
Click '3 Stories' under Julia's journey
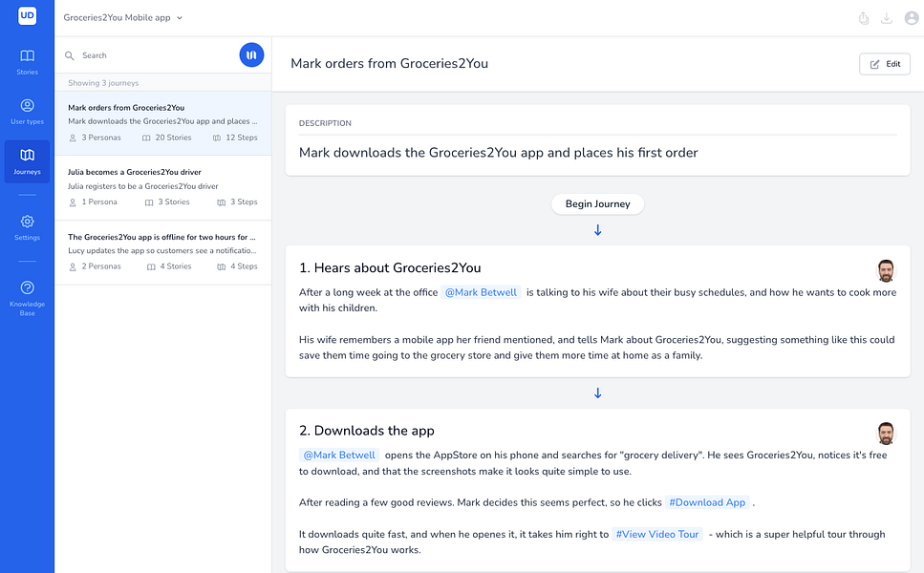pos(167,202)
